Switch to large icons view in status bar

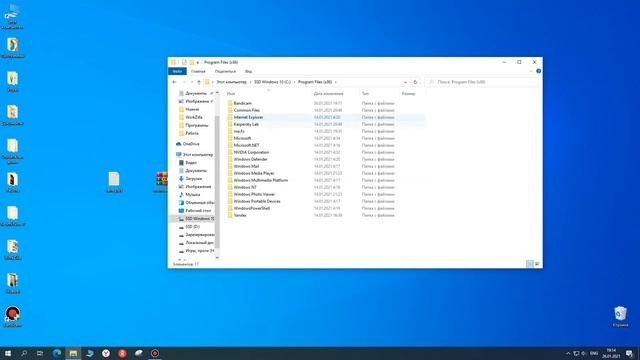(x=537, y=264)
